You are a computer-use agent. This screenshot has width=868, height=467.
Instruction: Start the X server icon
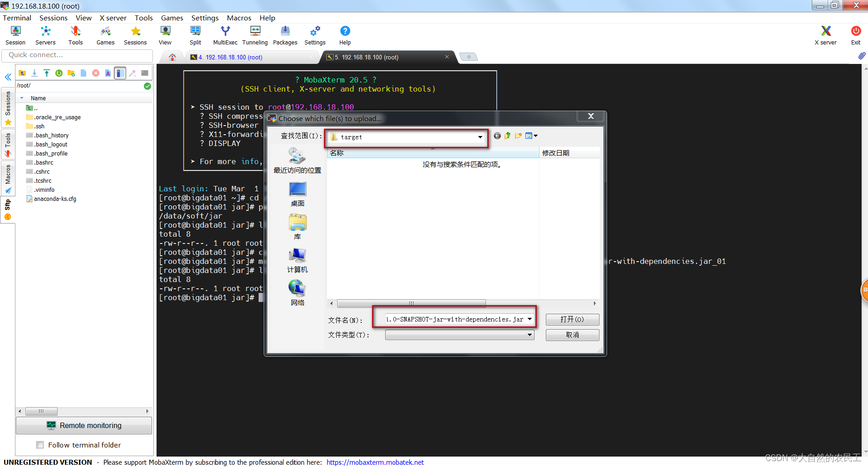[x=825, y=35]
